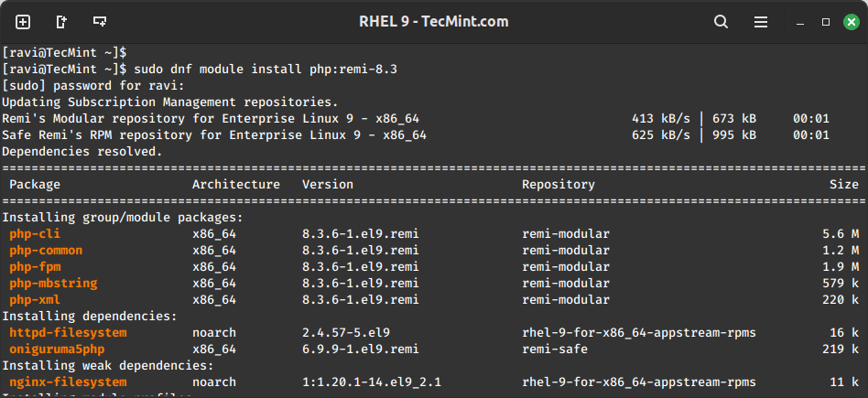This screenshot has width=868, height=398.
Task: Click the php-fpm package name
Action: point(34,267)
